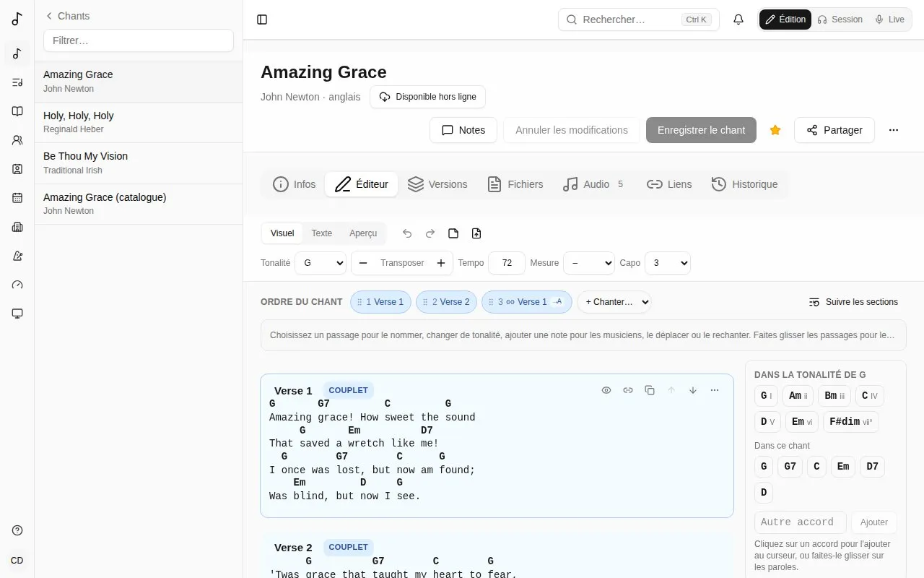Select the Aperçu editor view
Viewport: 924px width, 578px height.
tap(363, 233)
